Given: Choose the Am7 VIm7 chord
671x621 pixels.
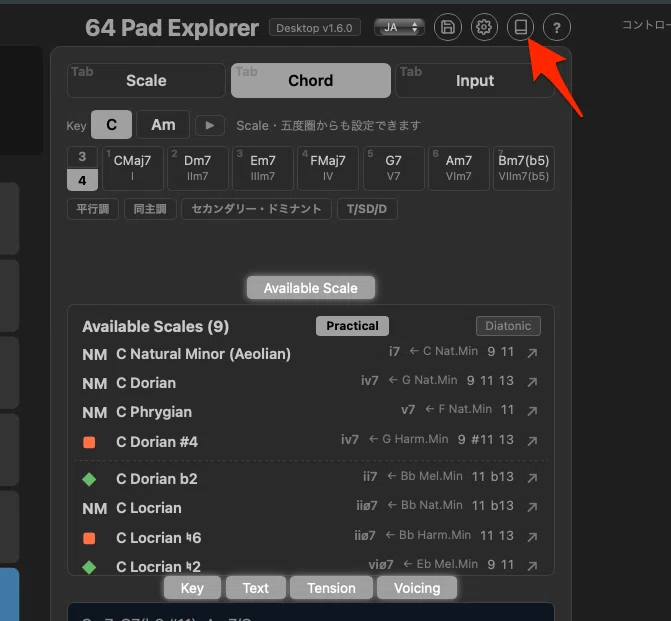Looking at the screenshot, I should [459, 168].
